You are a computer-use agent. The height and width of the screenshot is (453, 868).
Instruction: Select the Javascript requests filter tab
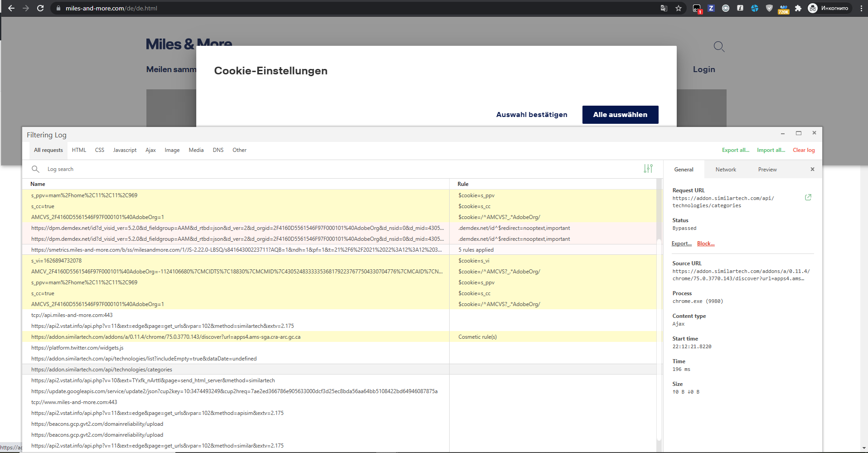tap(125, 150)
